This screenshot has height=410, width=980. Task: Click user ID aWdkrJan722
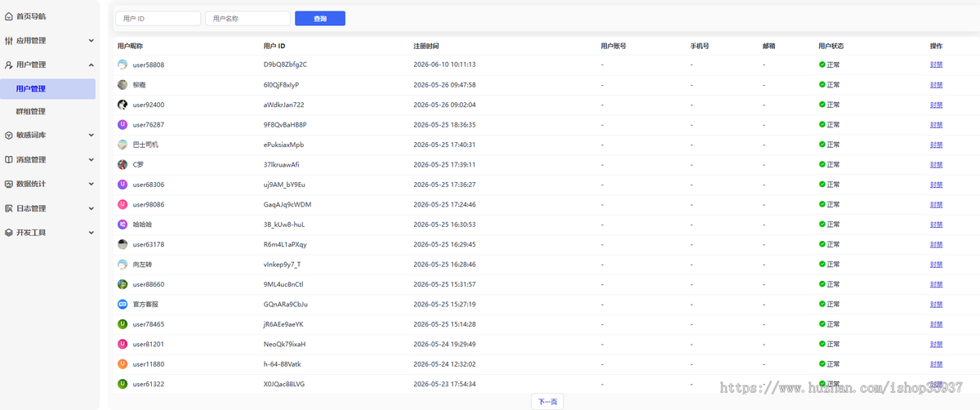point(283,105)
